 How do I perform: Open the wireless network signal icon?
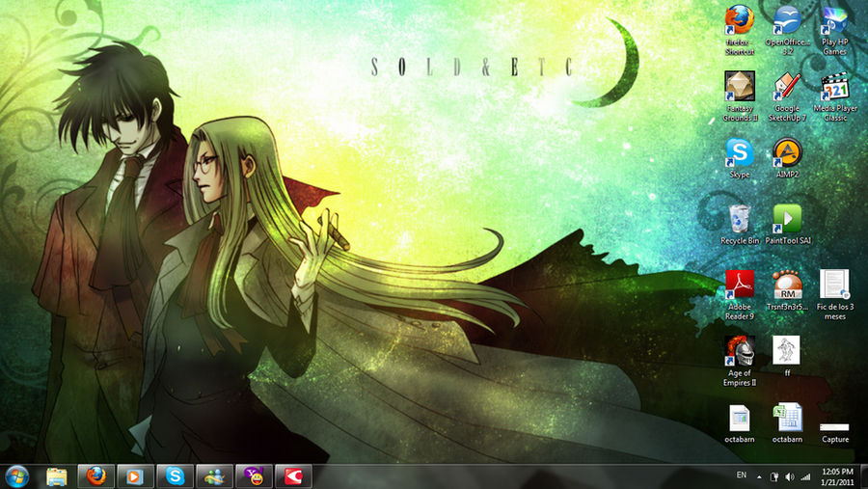[805, 476]
